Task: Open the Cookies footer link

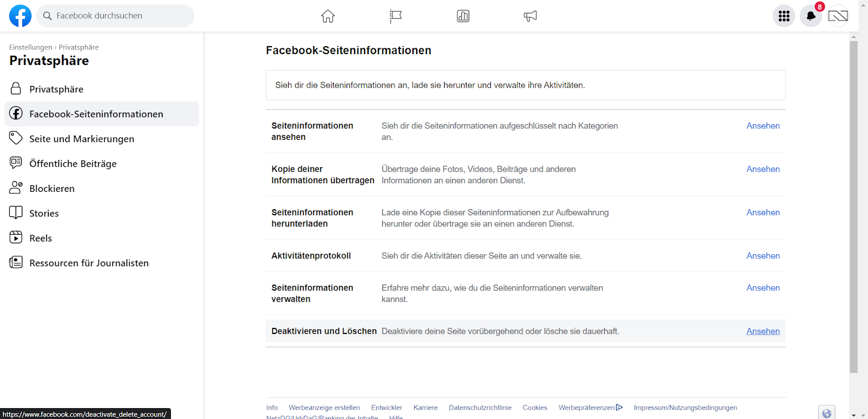Action: (535, 408)
